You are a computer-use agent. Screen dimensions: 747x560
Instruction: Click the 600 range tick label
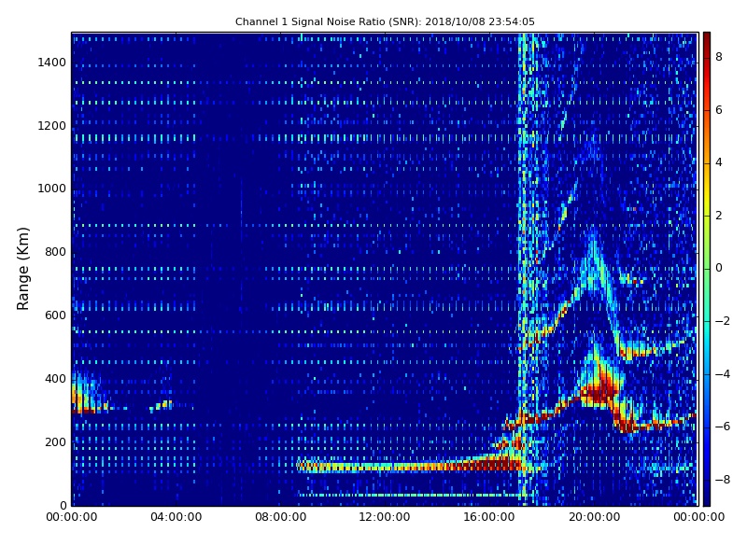pos(55,315)
